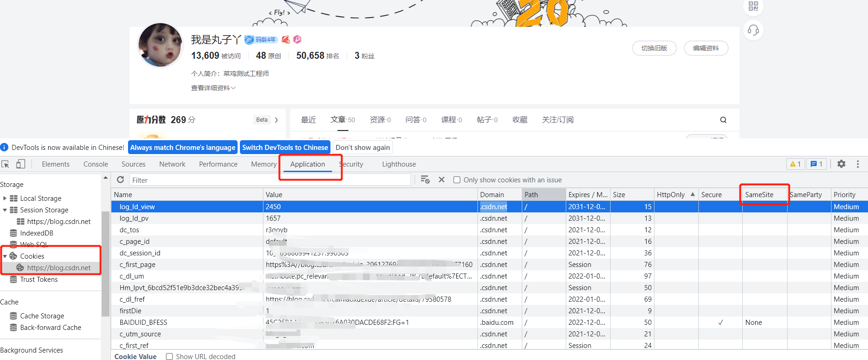Open the 文章 50 blog tab

click(342, 120)
